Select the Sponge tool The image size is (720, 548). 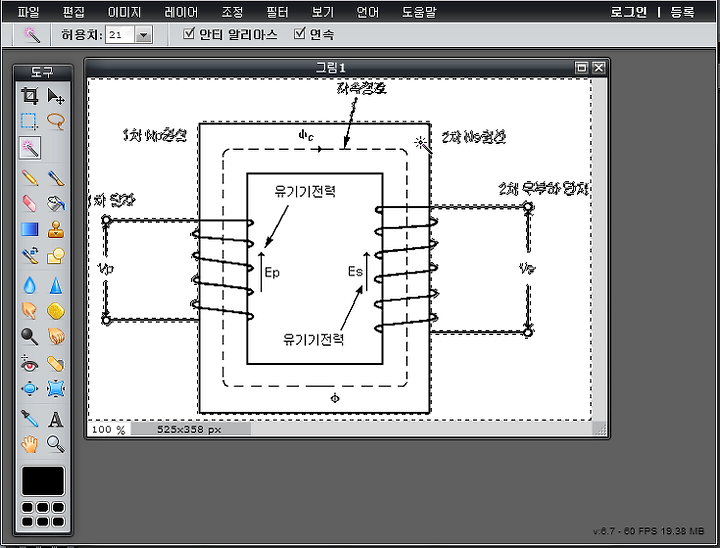pyautogui.click(x=56, y=311)
